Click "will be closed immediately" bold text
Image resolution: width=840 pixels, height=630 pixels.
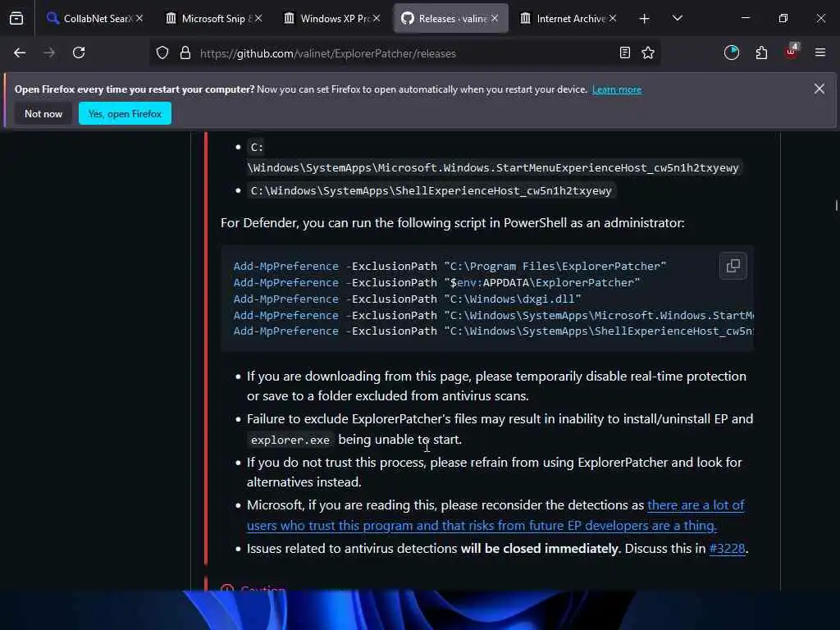pyautogui.click(x=540, y=549)
